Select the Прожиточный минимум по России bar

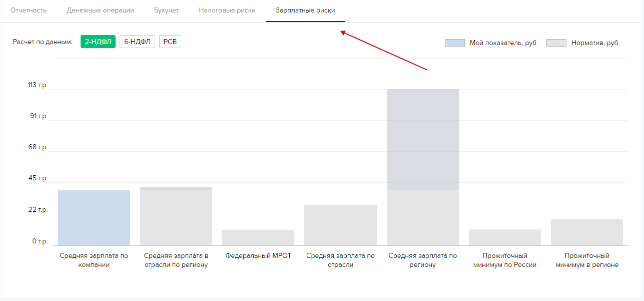(504, 237)
